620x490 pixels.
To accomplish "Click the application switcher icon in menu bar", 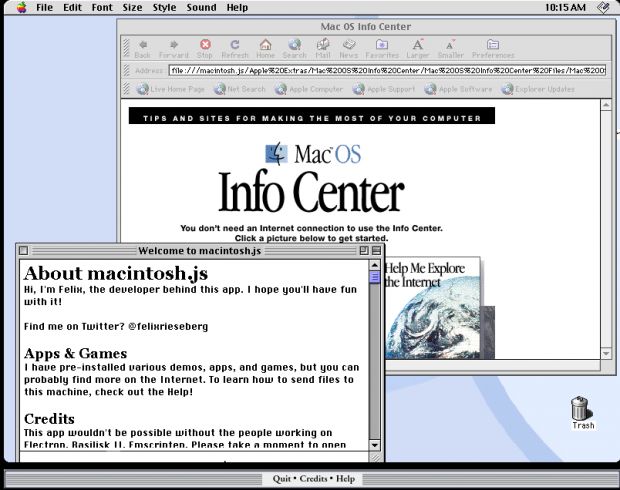I will click(604, 7).
